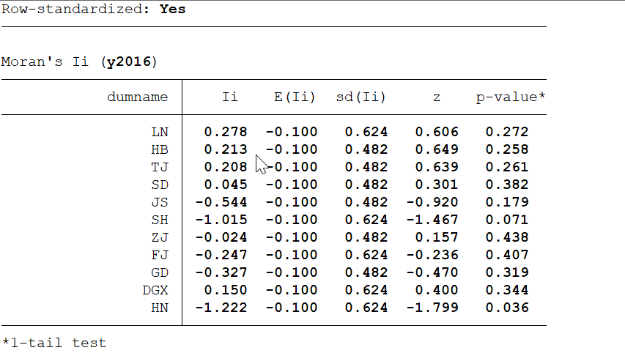Click JS's Ii value -0.544
625x364 pixels.
coord(222,202)
